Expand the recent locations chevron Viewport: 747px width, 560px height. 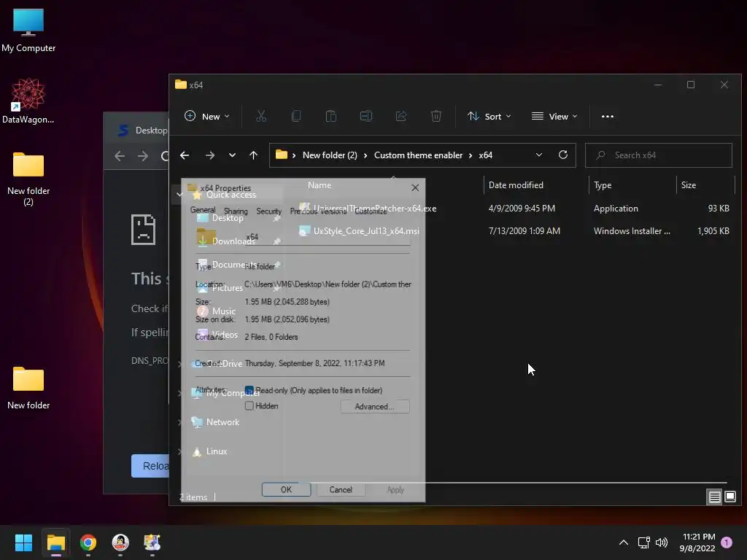tap(232, 155)
